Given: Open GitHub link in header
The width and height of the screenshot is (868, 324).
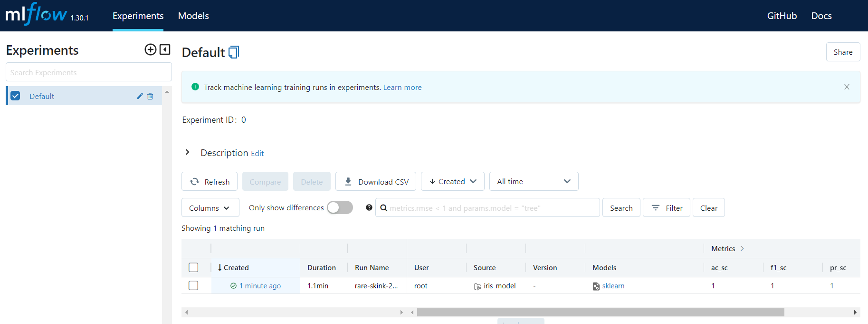Looking at the screenshot, I should (782, 16).
